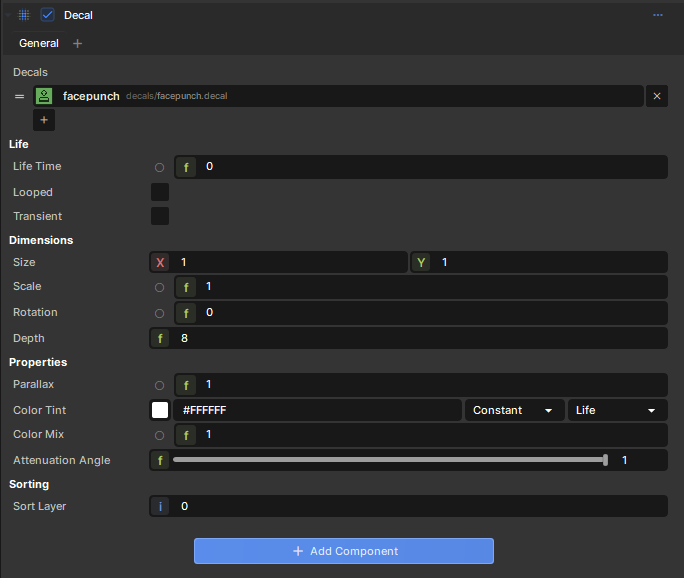The height and width of the screenshot is (578, 684).
Task: Open the Constant dropdown for Color Tint
Action: pos(513,410)
